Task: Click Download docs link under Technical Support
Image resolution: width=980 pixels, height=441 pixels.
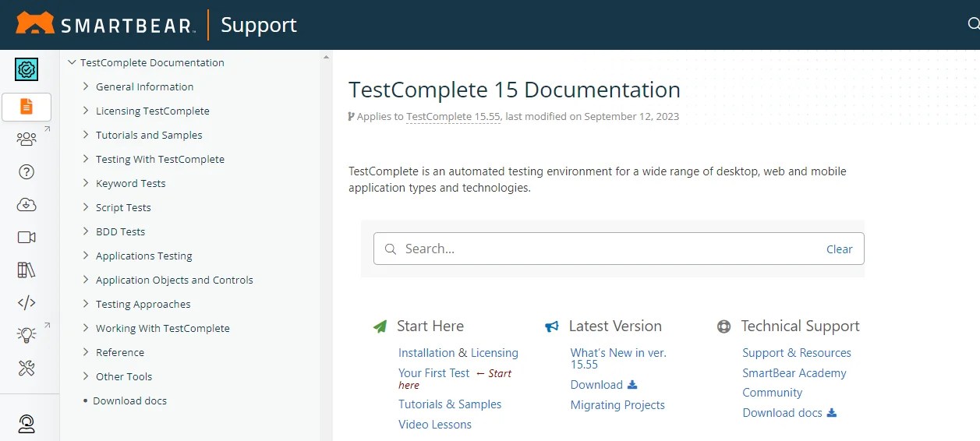Action: point(782,413)
